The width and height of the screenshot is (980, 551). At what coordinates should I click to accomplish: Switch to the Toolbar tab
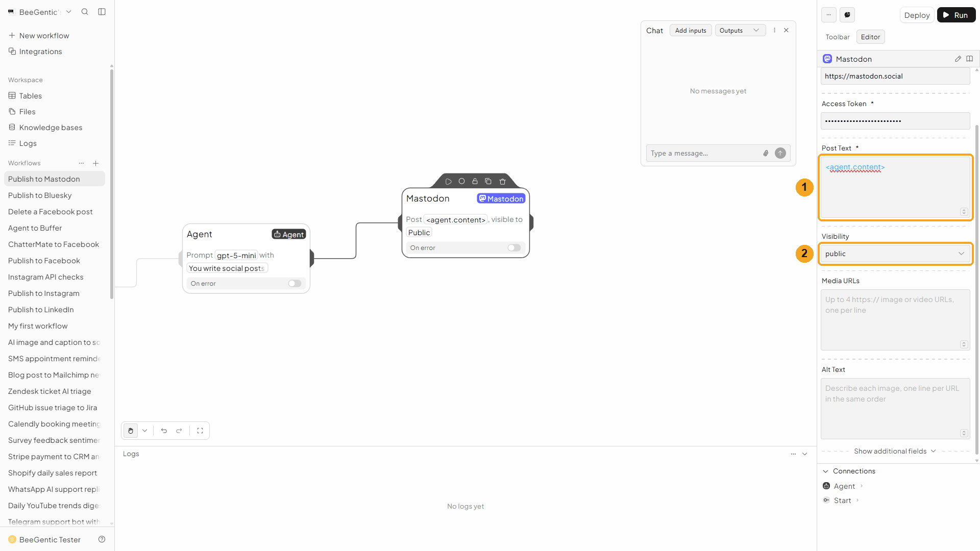(838, 37)
